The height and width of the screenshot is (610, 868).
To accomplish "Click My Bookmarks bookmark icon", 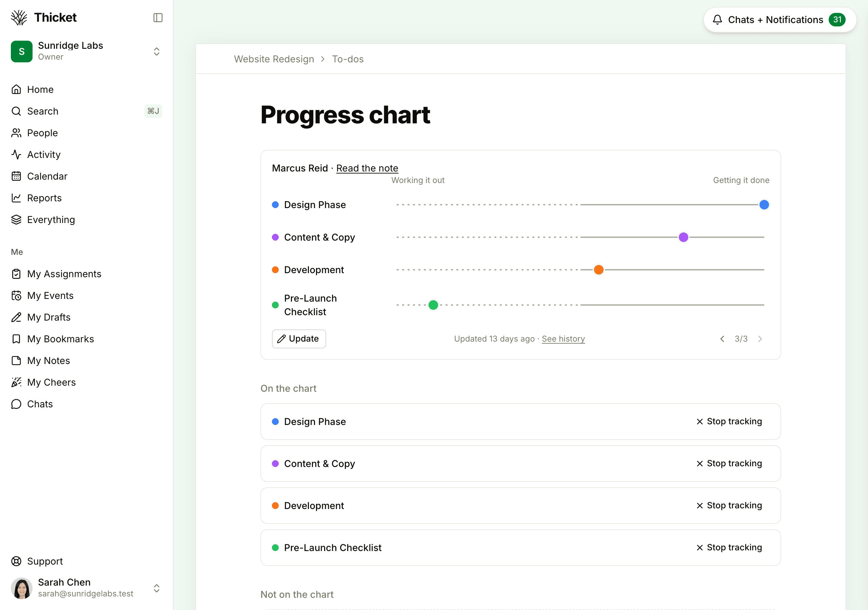I will (x=16, y=339).
